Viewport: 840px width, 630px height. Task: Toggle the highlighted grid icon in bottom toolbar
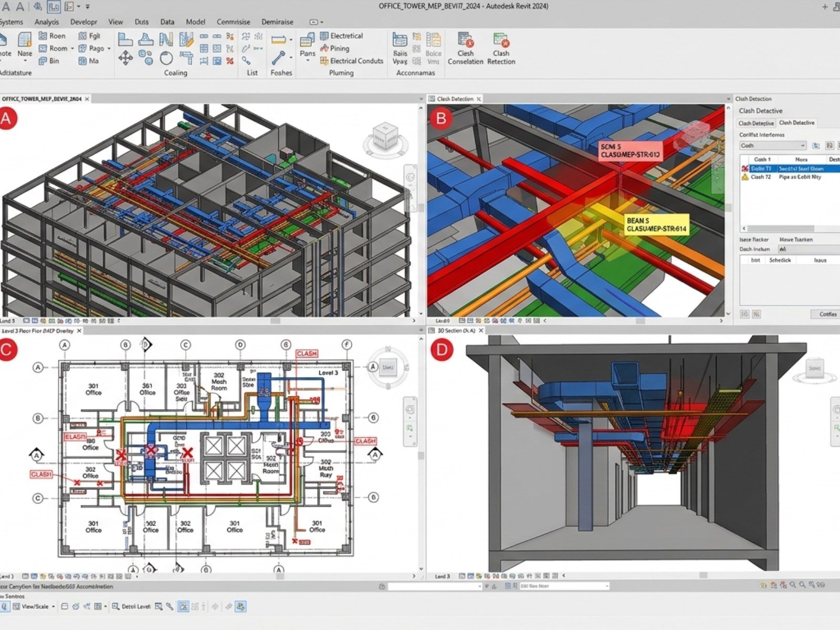pos(183,606)
